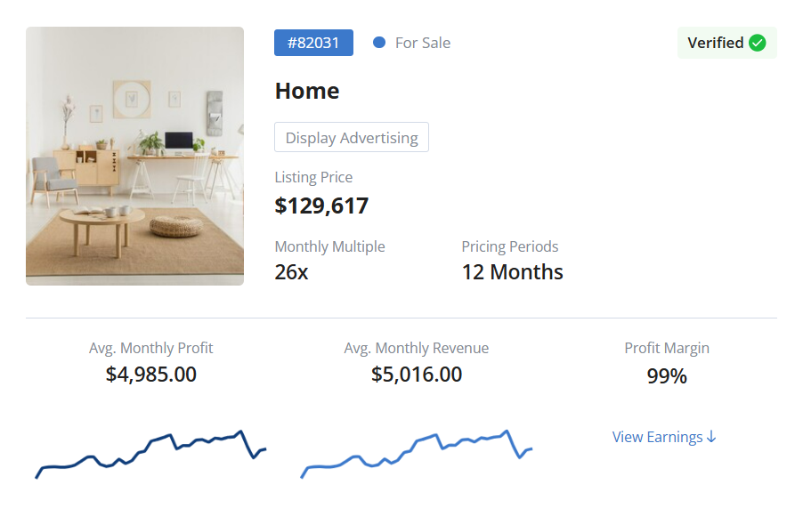Click the Display Advertising category tag

click(x=351, y=137)
